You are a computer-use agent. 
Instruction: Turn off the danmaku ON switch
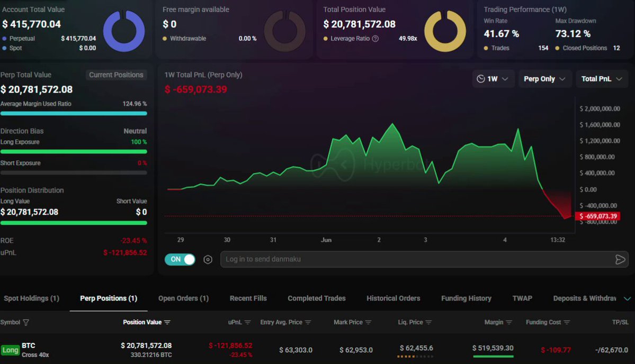tap(180, 260)
